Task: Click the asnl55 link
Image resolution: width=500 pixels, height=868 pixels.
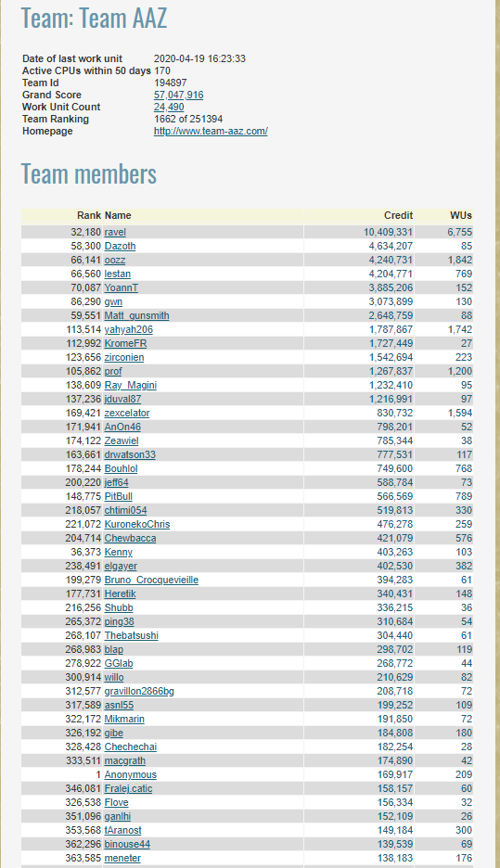Action: click(x=119, y=705)
